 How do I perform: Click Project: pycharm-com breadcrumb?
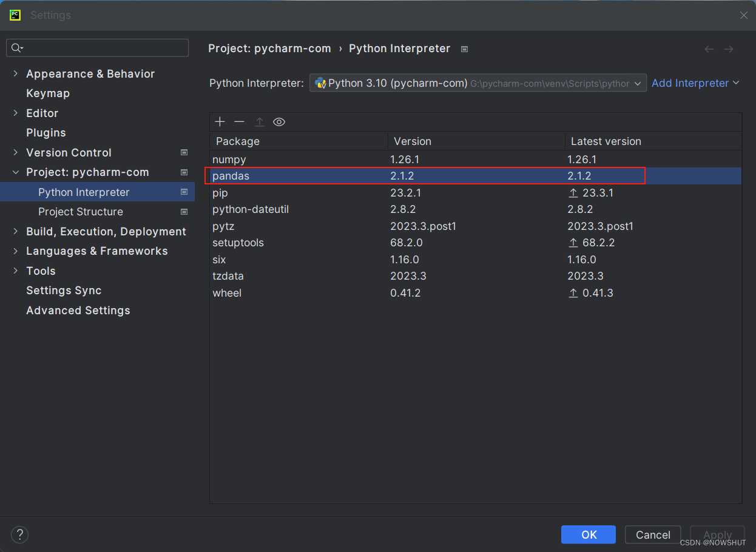tap(269, 49)
